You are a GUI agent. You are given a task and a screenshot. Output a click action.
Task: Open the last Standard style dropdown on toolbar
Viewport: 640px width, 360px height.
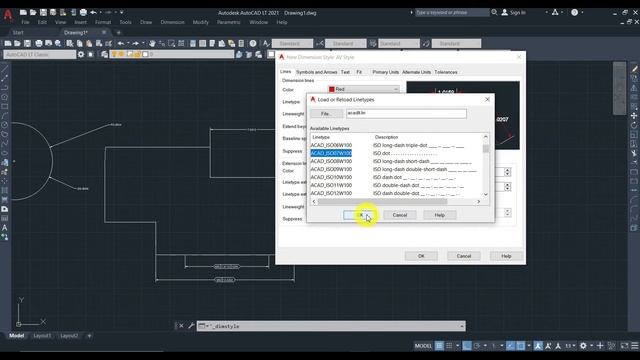pyautogui.click(x=456, y=43)
